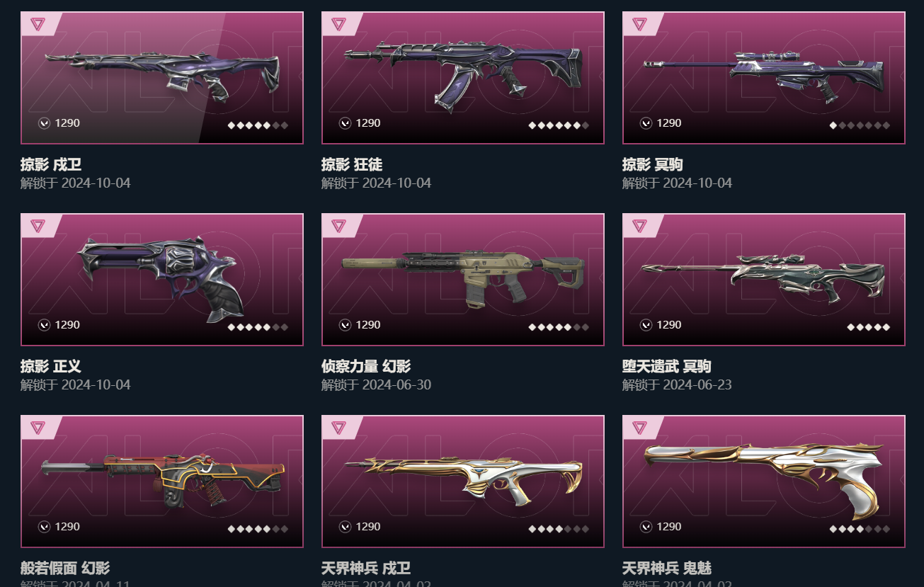The image size is (924, 587).
Task: Click the tier badge on 般若假面 幻影 card
Action: click(38, 428)
